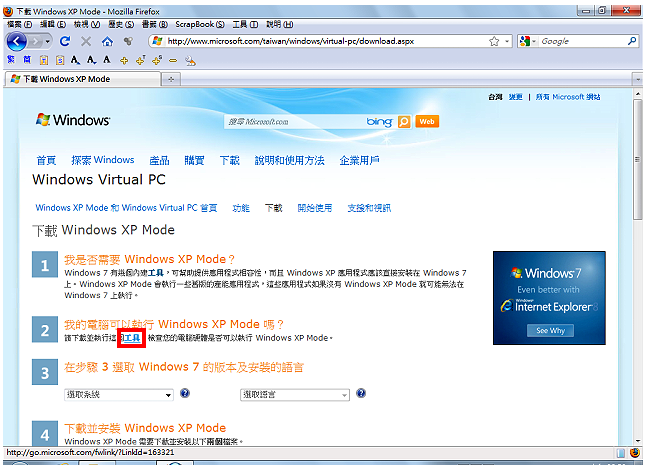Open the 工具 (T) menu in the menu bar
650x470 pixels.
point(245,24)
